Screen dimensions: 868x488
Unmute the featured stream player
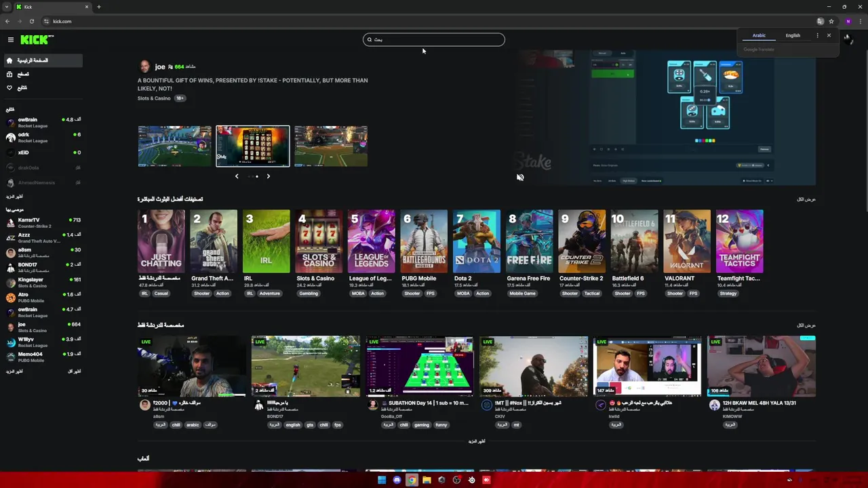(x=520, y=177)
